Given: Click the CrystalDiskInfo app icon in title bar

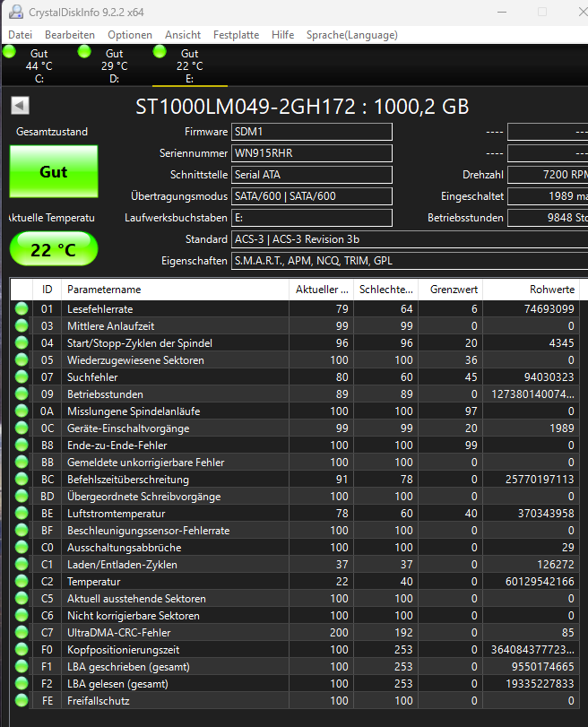Looking at the screenshot, I should click(x=16, y=12).
